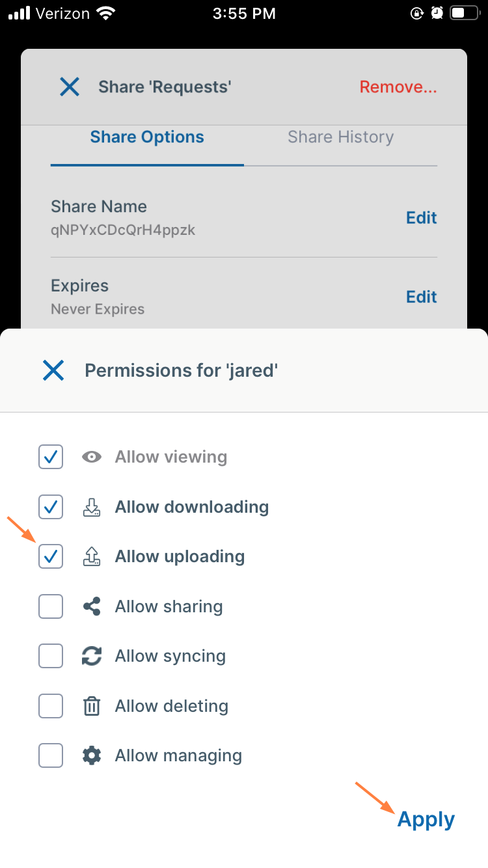Click the trash can icon
This screenshot has width=488, height=868.
click(x=92, y=706)
